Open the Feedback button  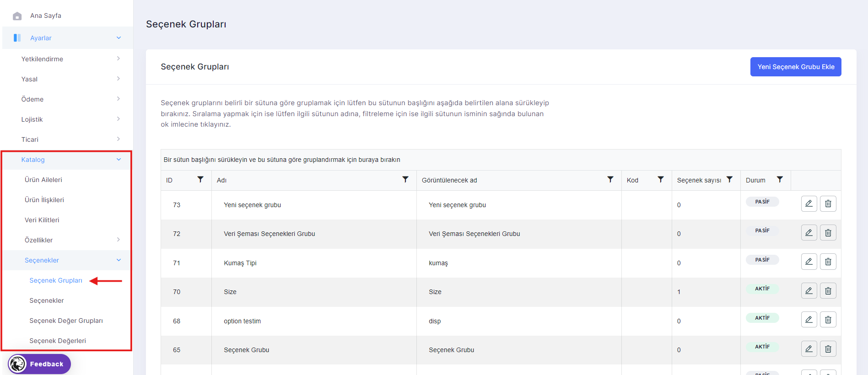(x=39, y=364)
